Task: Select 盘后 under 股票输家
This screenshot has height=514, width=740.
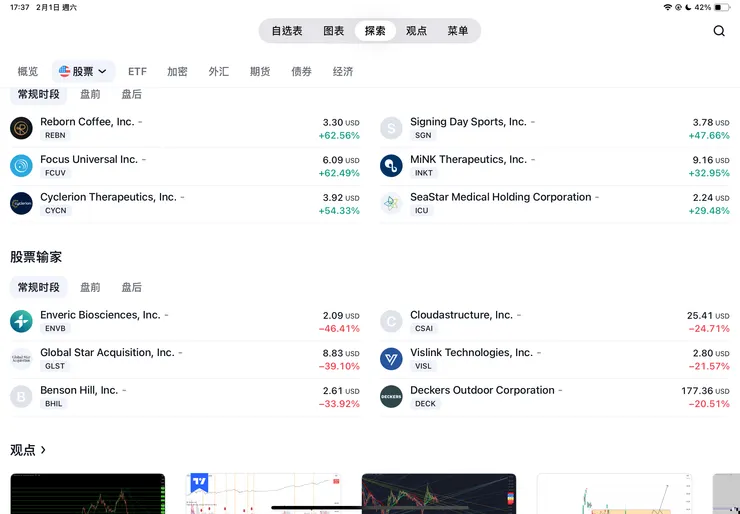Action: (132, 287)
